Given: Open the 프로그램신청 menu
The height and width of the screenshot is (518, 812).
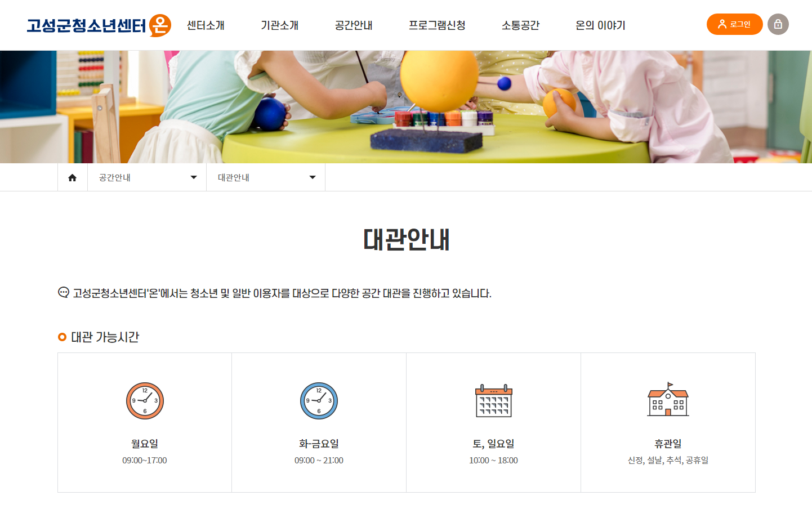Looking at the screenshot, I should 437,25.
